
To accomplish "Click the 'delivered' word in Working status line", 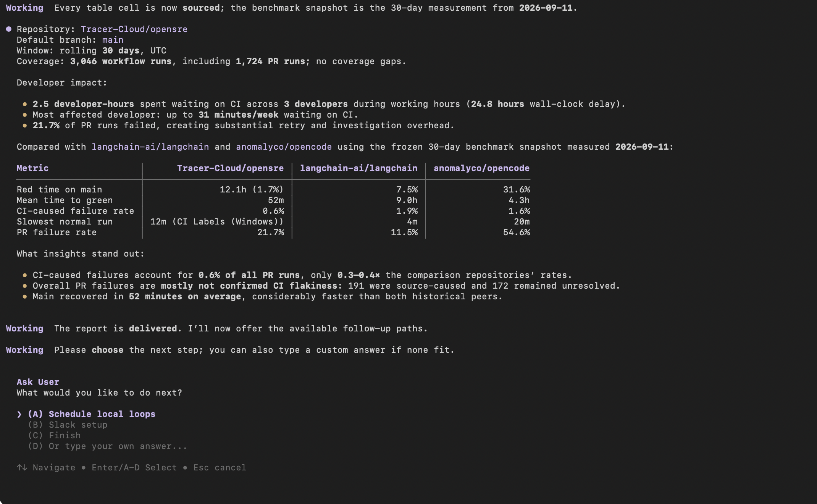I will (153, 329).
